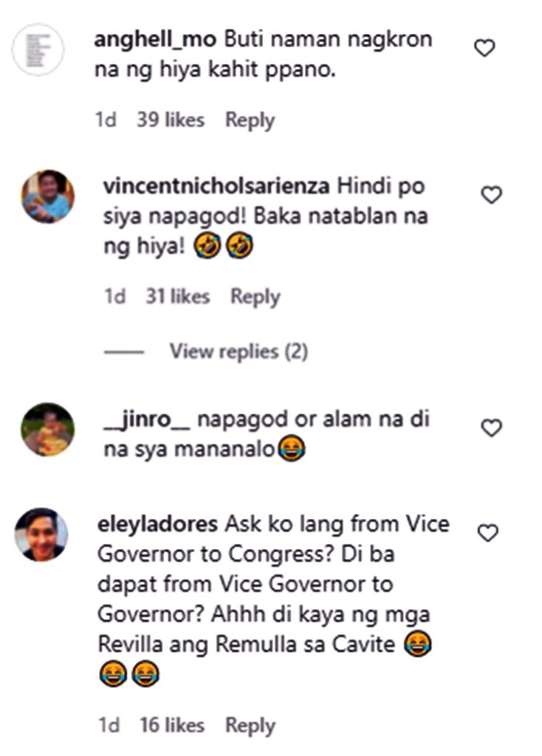Reply to eleyladores' comment
Viewport: 542px width, 756px height.
250,725
